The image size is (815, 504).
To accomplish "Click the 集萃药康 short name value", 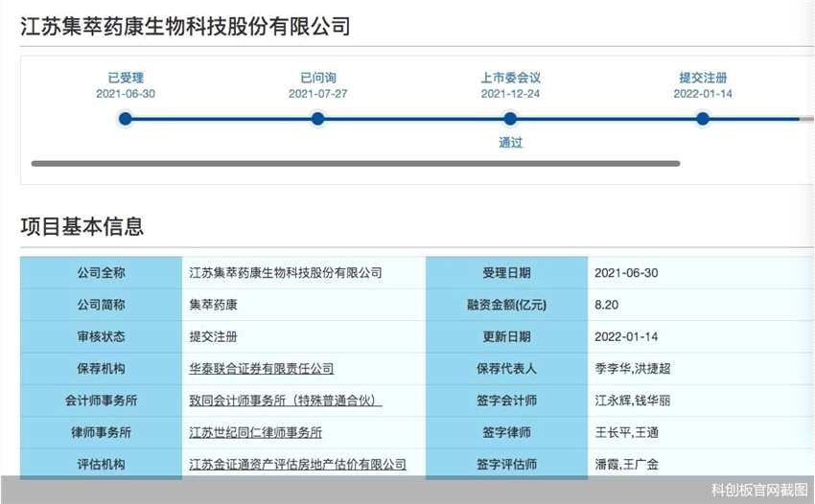I will click(x=213, y=305).
